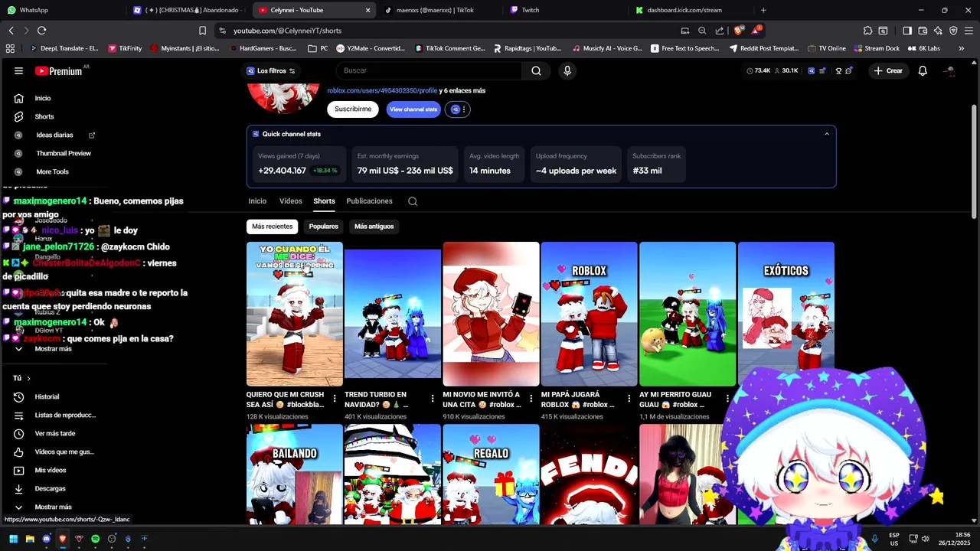This screenshot has height=551, width=980.
Task: Open DeepL Translate bookmark
Action: coord(64,48)
